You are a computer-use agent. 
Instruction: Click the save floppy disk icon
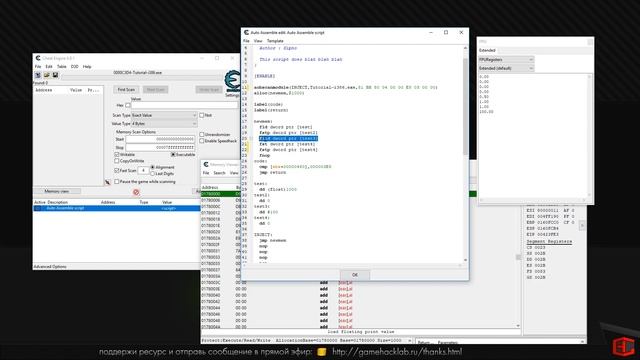[55, 75]
